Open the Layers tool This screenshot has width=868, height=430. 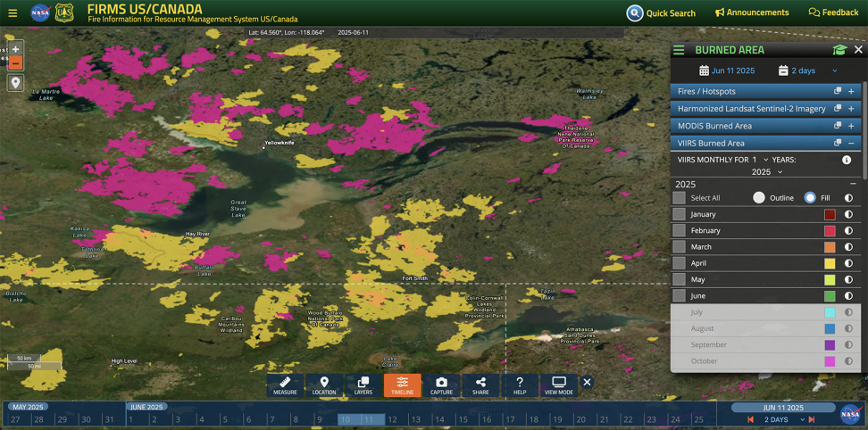coord(363,385)
